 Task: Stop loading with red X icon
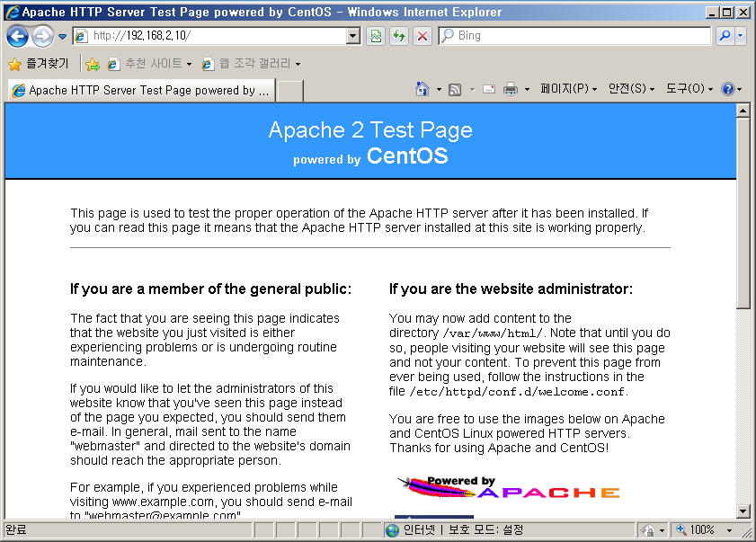click(422, 36)
